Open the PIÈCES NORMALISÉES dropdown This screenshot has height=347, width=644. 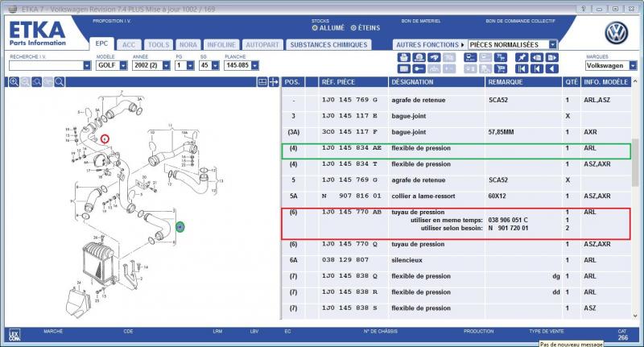[553, 44]
